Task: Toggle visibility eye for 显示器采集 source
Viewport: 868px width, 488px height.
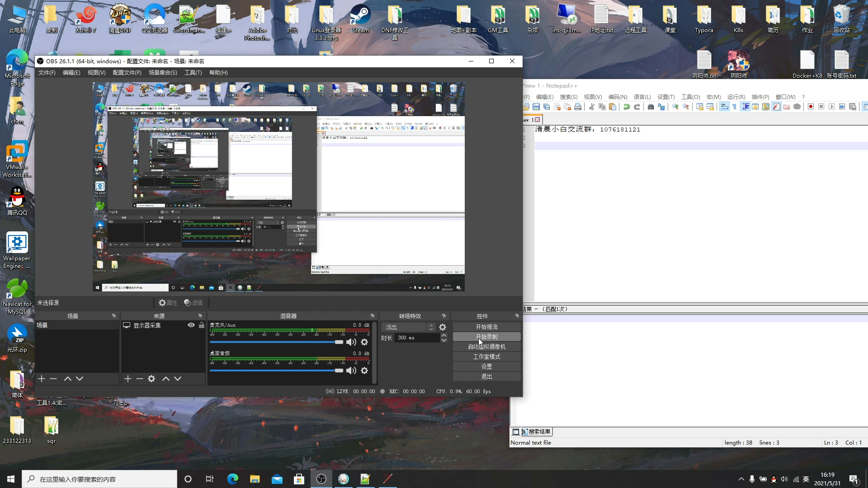Action: click(x=191, y=325)
